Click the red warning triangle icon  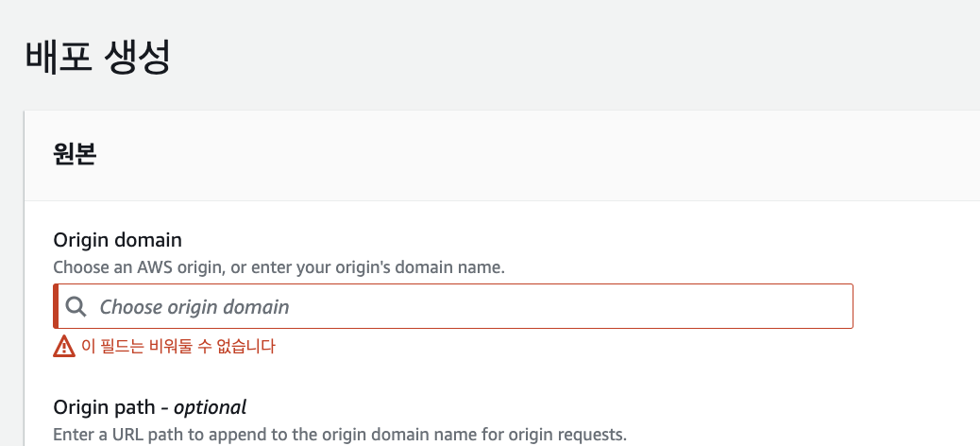(63, 347)
